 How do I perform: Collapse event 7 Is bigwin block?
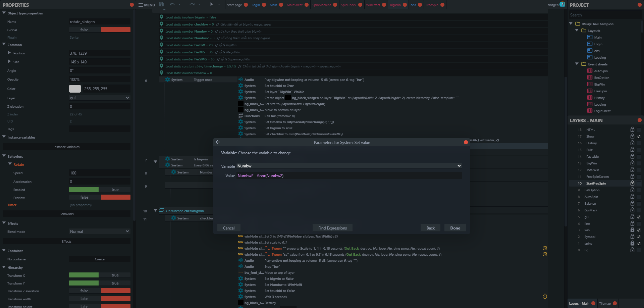click(x=155, y=161)
